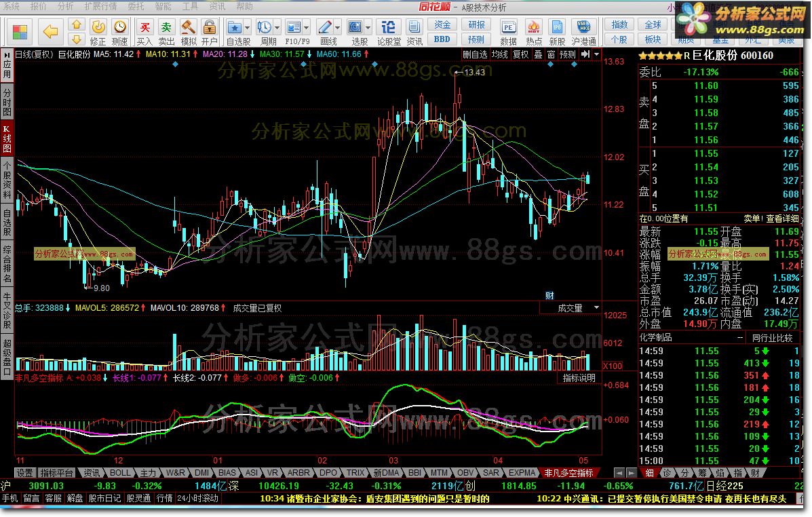Screen dimensions: 812x517
Task: Collapse the 化学制品 industry panel
Action: pos(740,338)
